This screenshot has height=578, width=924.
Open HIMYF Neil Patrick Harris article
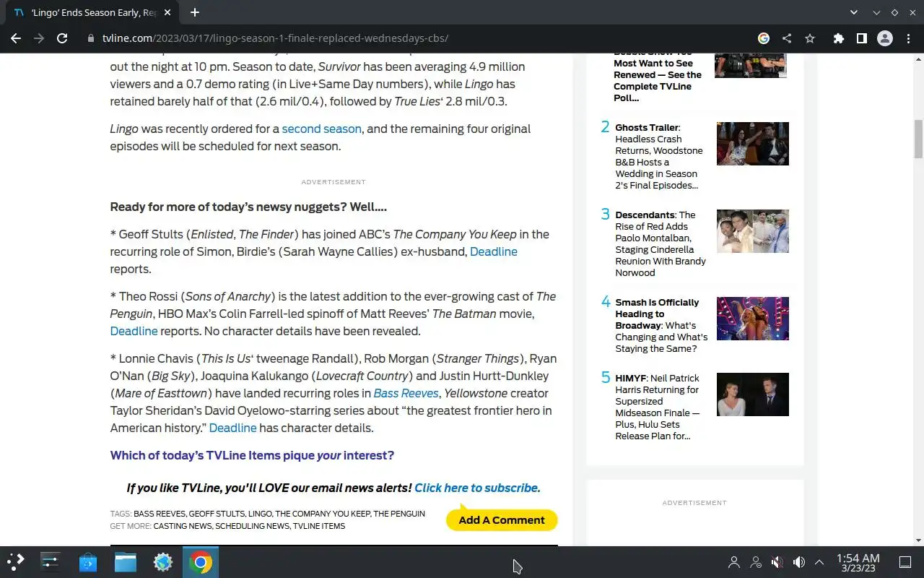(x=658, y=407)
